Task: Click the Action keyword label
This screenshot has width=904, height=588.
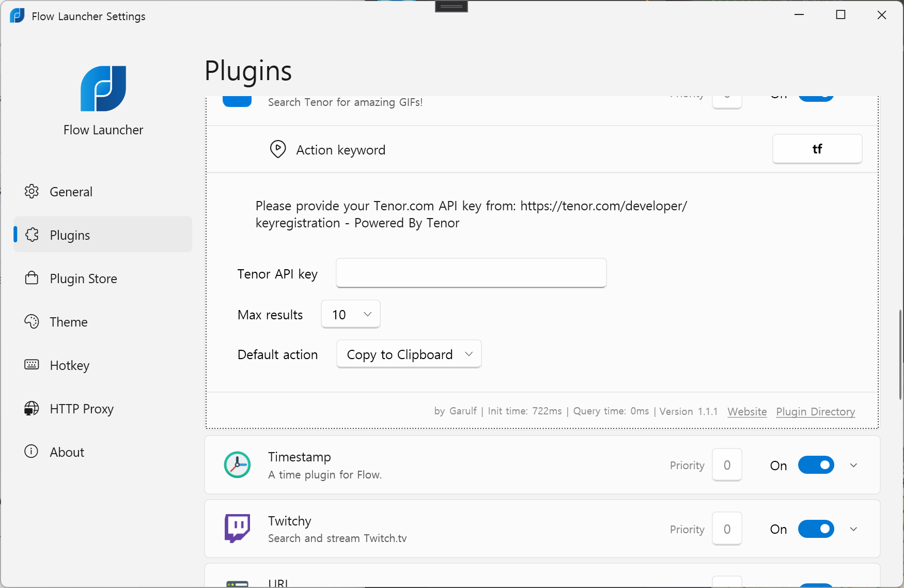Action: pos(340,150)
